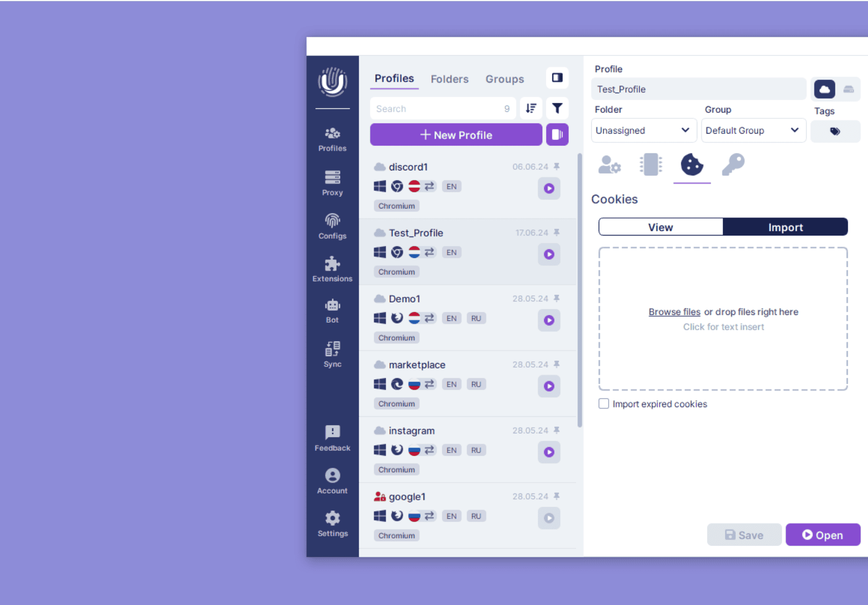Image resolution: width=868 pixels, height=605 pixels.
Task: Pin the google1 profile
Action: click(556, 496)
